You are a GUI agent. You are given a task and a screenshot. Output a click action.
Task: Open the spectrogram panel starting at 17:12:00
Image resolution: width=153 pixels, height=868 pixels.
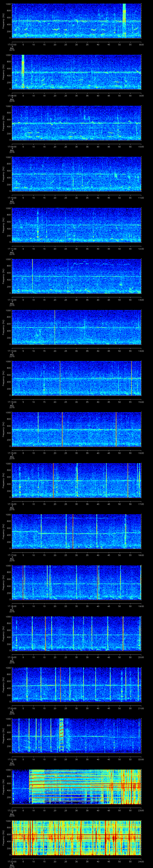pos(76,276)
